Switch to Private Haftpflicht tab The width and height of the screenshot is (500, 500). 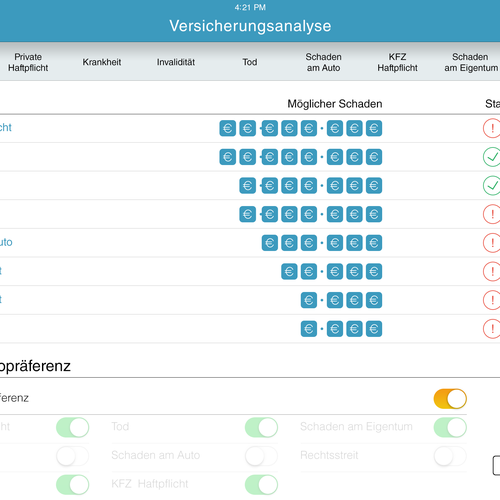[28, 62]
